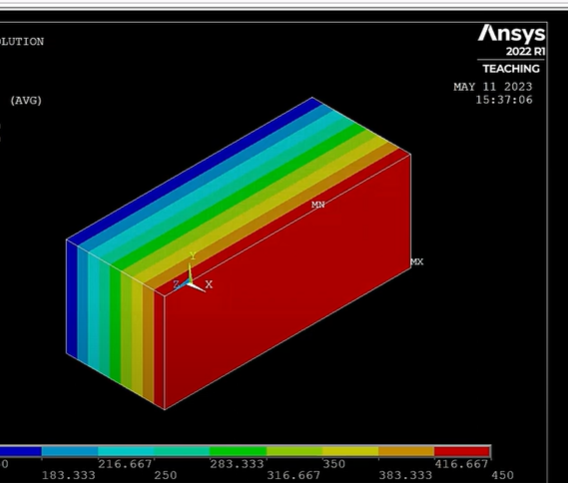Select the cyan legend segment
Viewport: 568px width, 483px height.
[x=126, y=451]
